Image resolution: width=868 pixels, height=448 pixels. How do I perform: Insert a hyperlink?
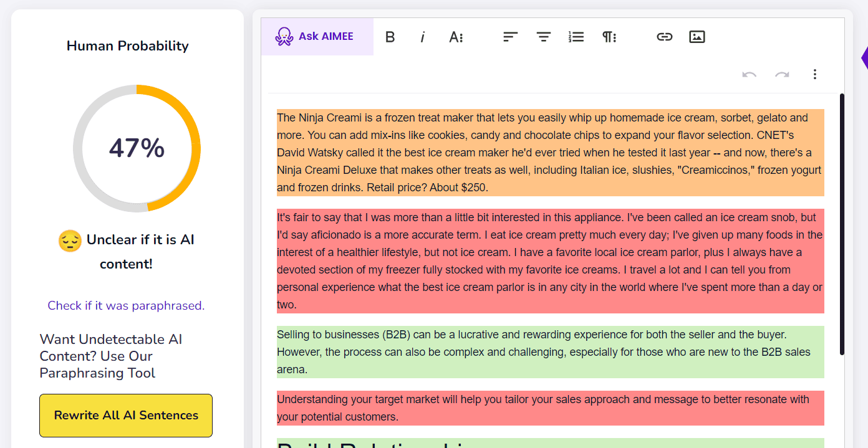pos(665,37)
